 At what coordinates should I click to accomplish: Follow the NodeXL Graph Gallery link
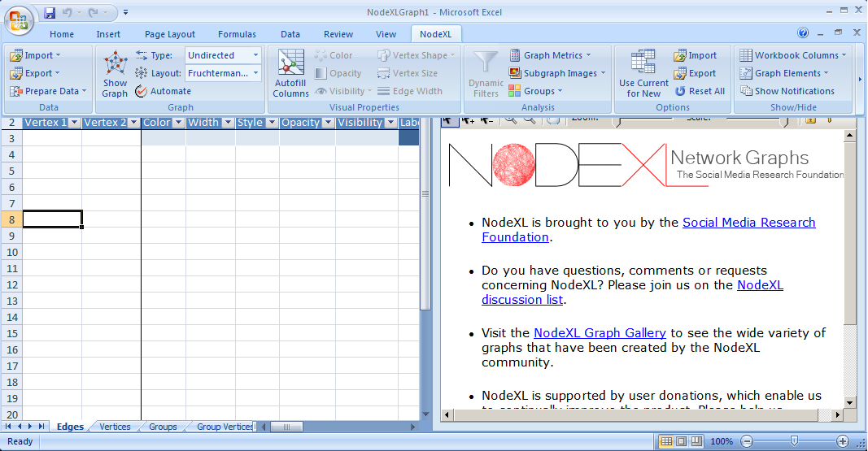coord(600,332)
